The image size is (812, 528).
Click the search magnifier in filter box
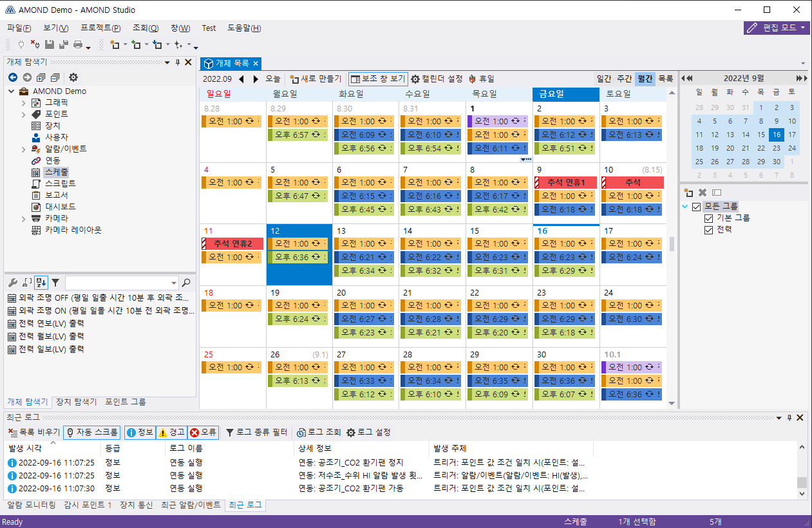point(186,283)
